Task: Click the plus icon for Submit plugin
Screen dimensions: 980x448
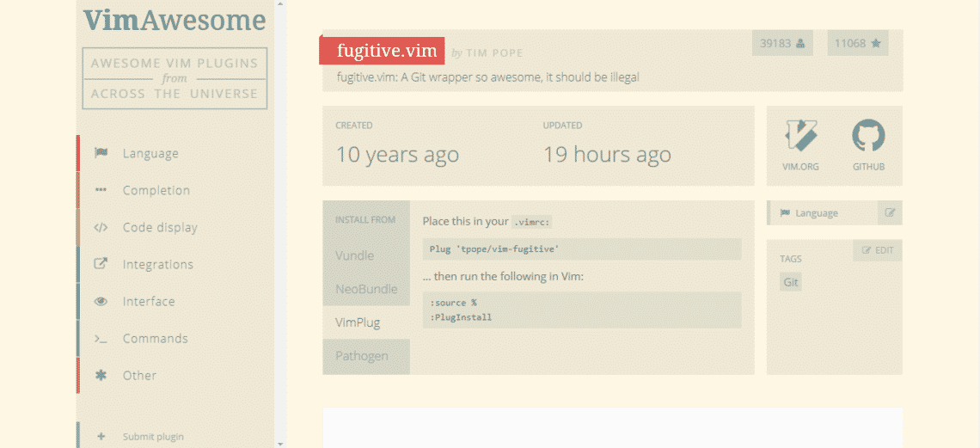Action: pos(101,437)
